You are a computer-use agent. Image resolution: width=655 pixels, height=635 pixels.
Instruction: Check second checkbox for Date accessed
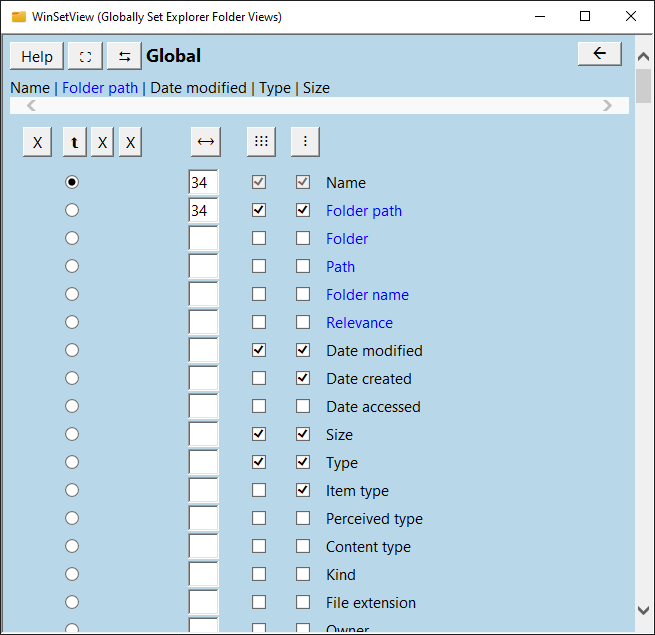(303, 406)
